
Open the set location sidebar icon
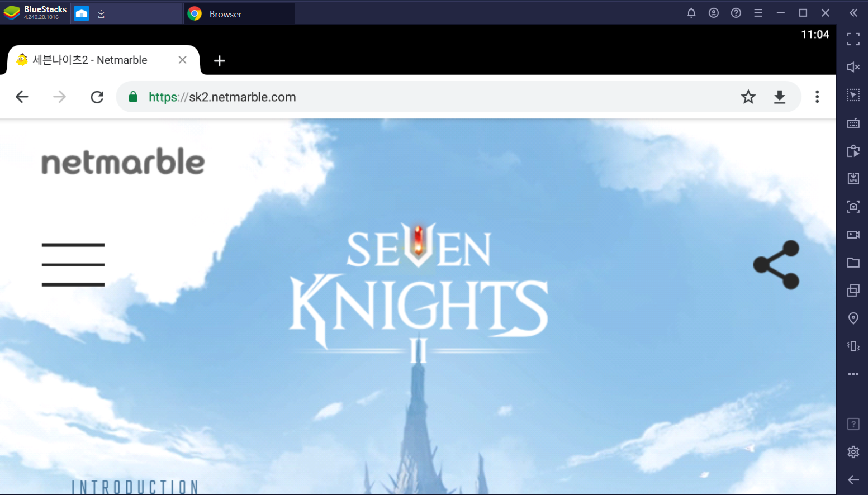pyautogui.click(x=853, y=318)
